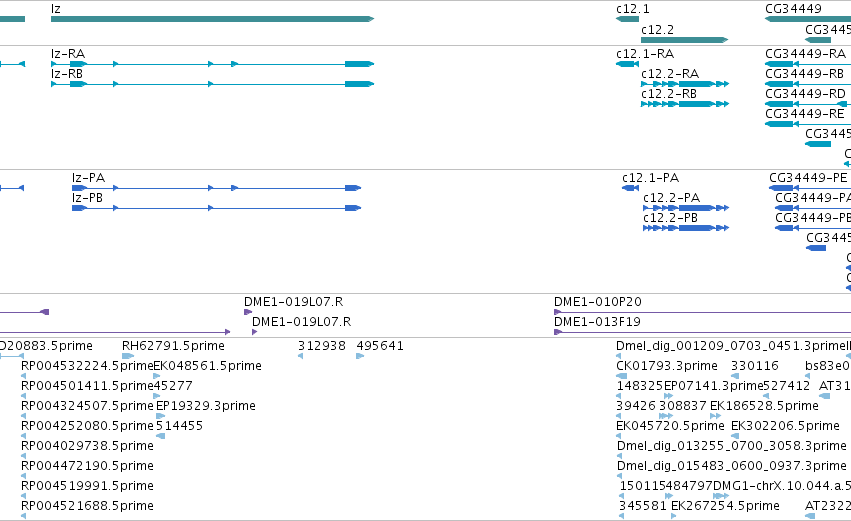Select the EK045720.5prime label
The image size is (851, 521).
pyautogui.click(x=670, y=427)
